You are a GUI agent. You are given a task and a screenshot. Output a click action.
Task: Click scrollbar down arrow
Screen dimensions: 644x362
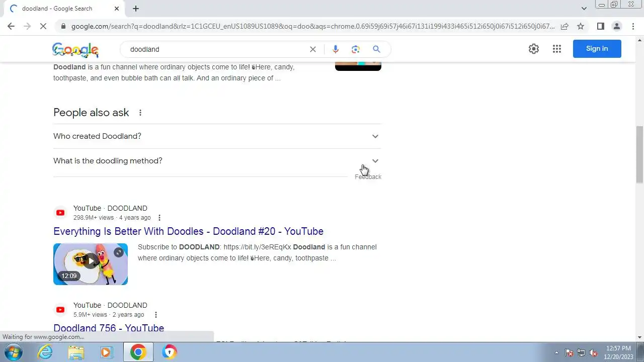639,337
